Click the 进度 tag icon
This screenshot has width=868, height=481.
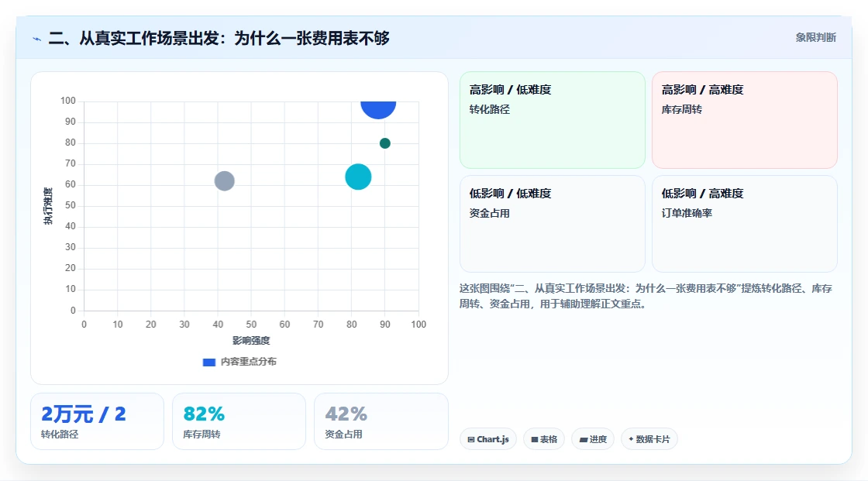tap(584, 439)
